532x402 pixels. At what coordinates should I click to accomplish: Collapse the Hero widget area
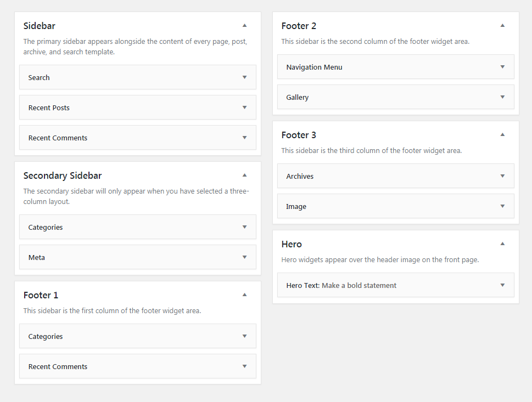pos(502,244)
